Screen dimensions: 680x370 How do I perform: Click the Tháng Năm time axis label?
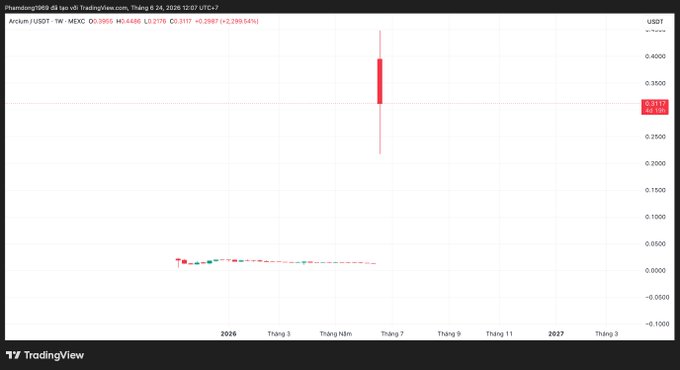(x=336, y=334)
